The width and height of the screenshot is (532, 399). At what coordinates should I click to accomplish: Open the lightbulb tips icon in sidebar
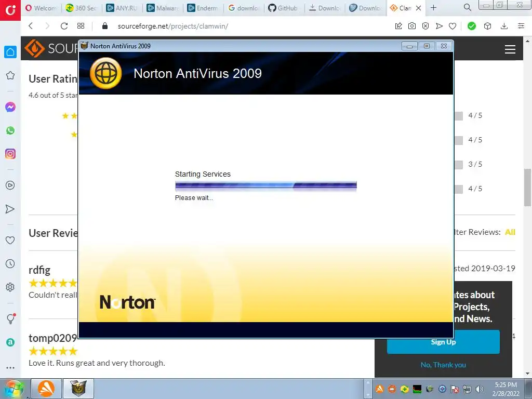10,318
